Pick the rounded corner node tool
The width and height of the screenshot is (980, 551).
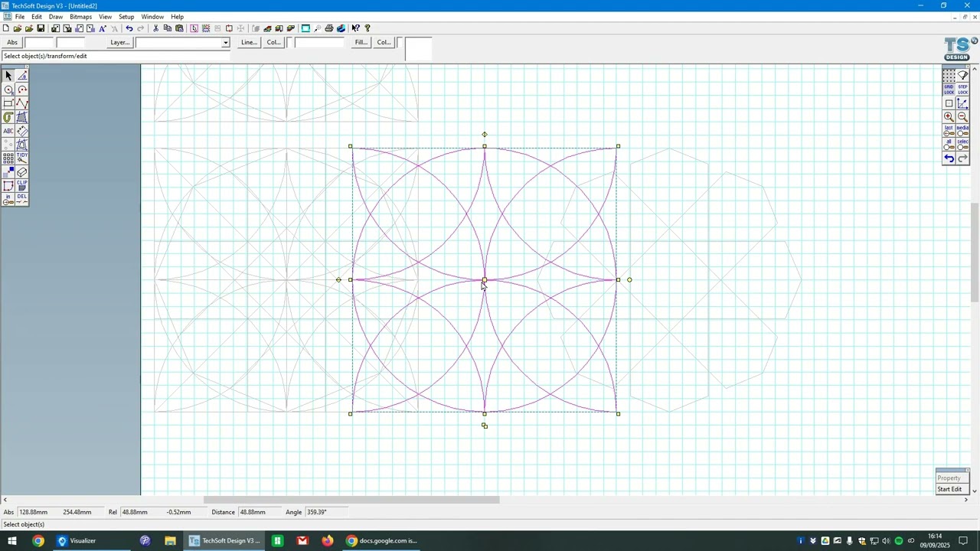8,186
